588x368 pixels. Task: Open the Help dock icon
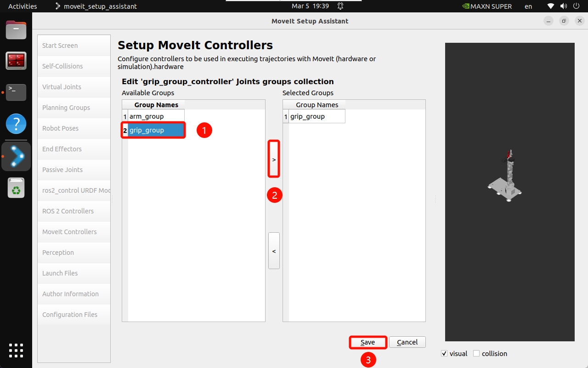16,124
